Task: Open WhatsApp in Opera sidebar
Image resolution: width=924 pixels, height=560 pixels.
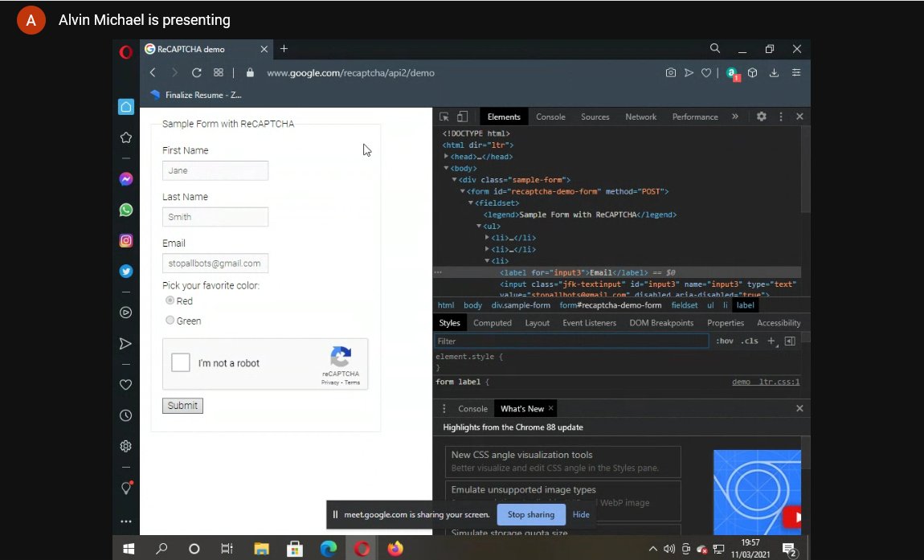Action: coord(125,210)
